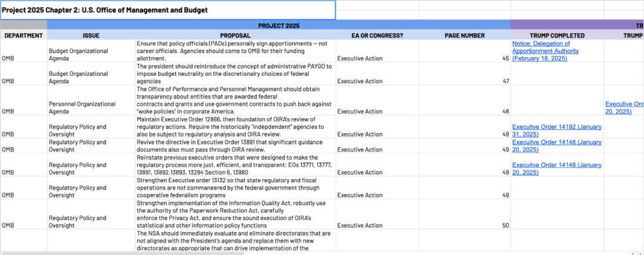Select the 'DEPARTMENT' column header
This screenshot has height=255, width=644.
[23, 35]
